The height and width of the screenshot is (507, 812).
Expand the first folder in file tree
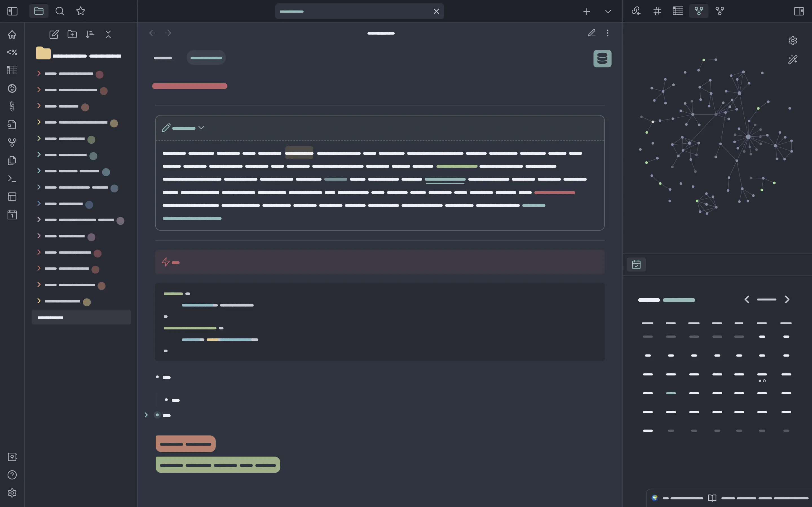(39, 73)
